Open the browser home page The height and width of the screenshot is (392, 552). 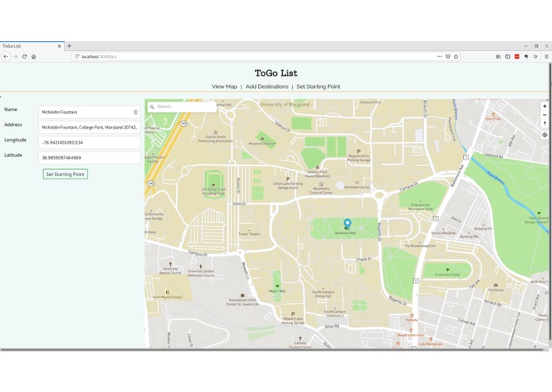coord(34,56)
